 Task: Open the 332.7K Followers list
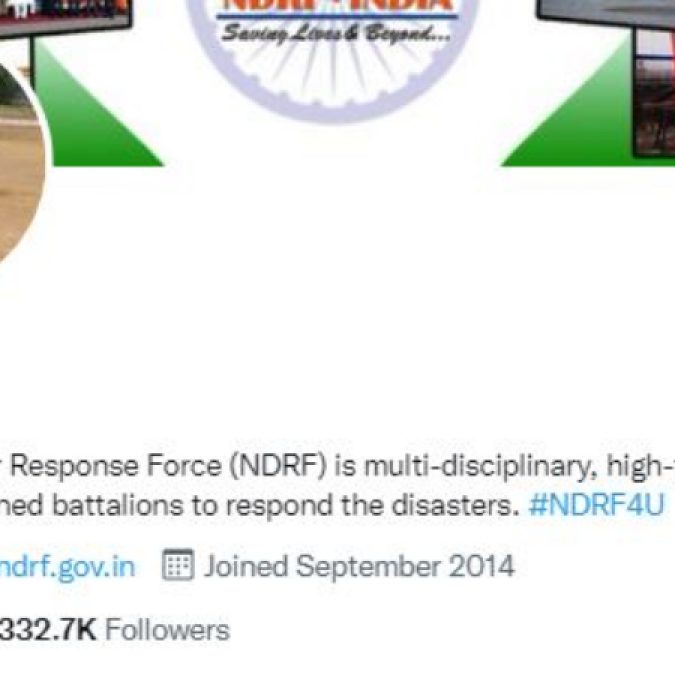pyautogui.click(x=114, y=630)
